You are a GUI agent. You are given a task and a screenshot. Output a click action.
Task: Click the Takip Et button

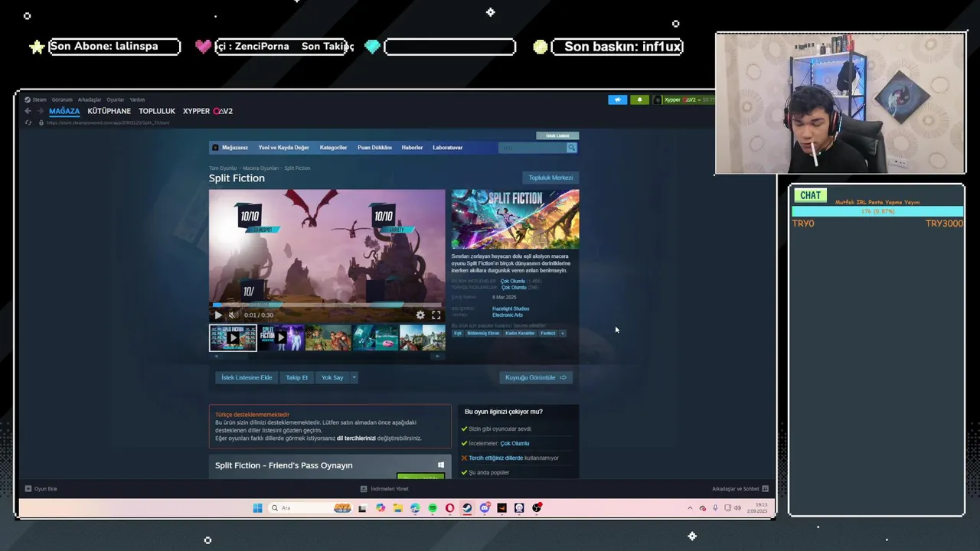[297, 377]
